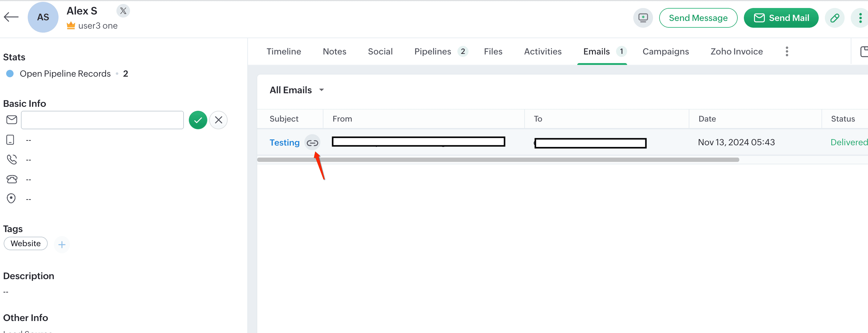Screen dimensions: 868x333
Task: Click the edit pencil icon
Action: click(834, 18)
